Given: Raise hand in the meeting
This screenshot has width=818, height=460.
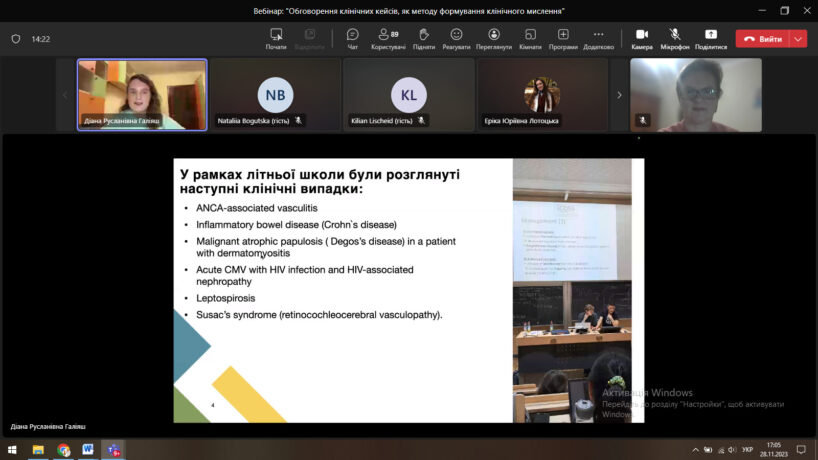Looking at the screenshot, I should point(423,38).
